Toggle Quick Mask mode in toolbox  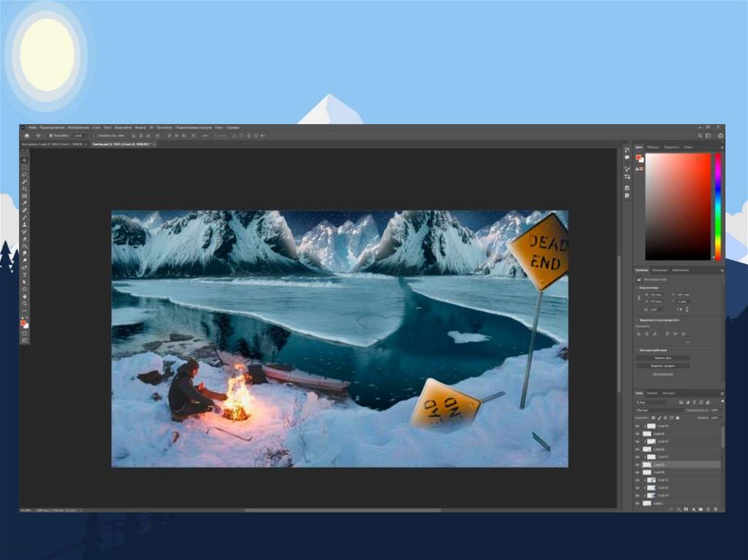25,334
